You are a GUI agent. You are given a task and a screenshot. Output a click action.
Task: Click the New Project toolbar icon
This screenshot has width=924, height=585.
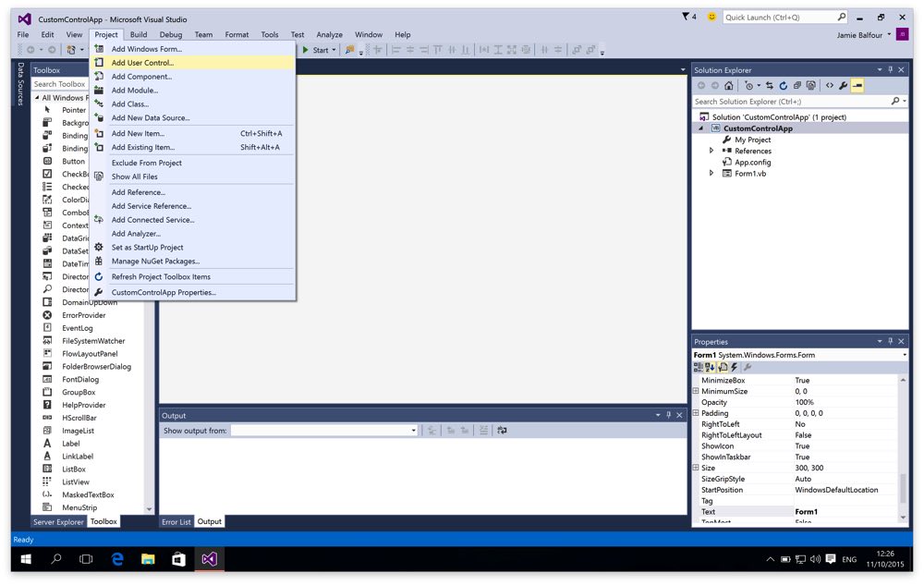pyautogui.click(x=71, y=50)
